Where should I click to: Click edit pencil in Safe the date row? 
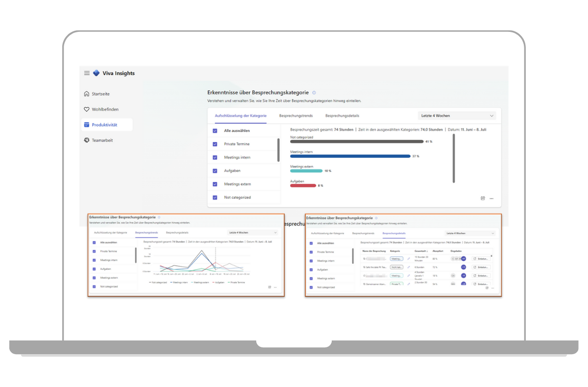[408, 267]
